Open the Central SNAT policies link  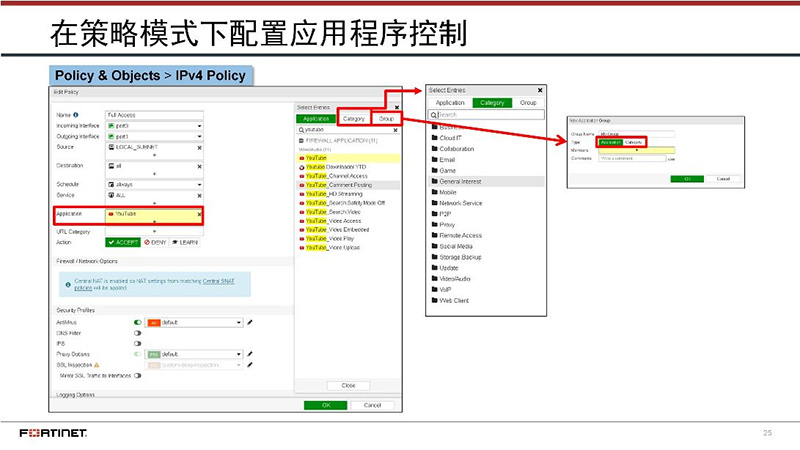219,281
